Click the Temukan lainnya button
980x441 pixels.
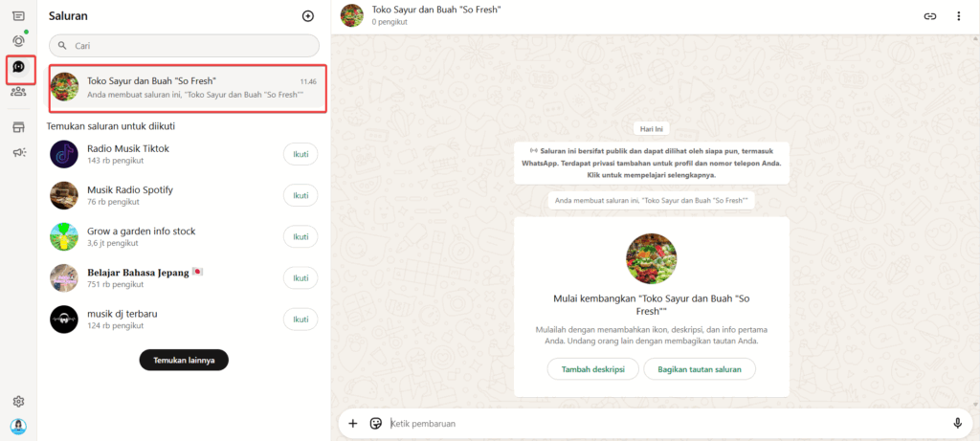(x=184, y=360)
